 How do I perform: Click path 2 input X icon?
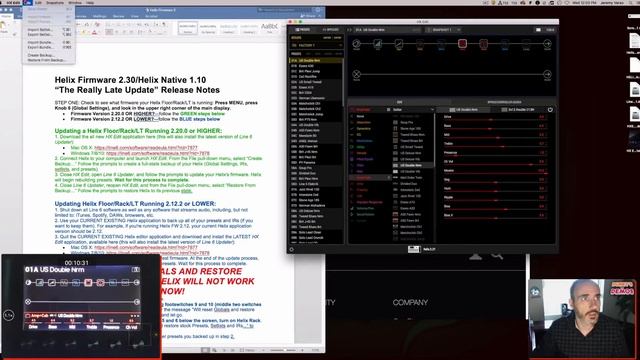point(356,74)
